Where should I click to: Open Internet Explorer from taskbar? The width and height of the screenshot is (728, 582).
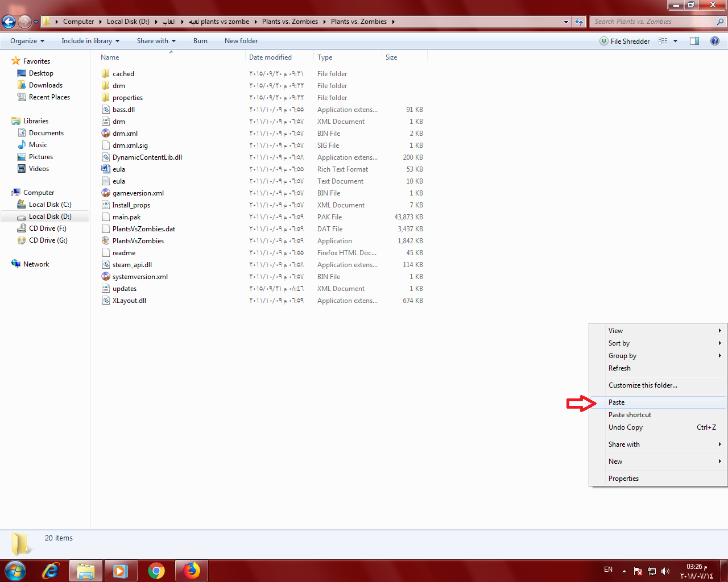51,571
